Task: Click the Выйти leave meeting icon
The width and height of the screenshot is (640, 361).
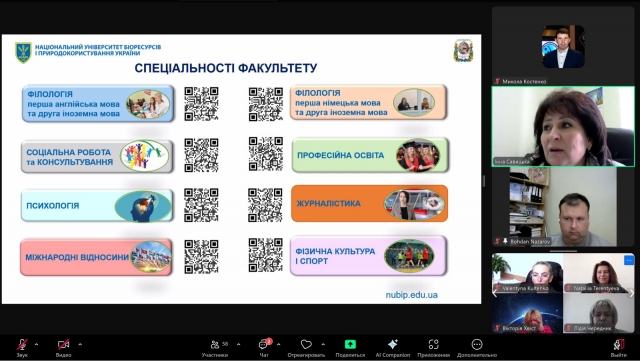Action: [x=619, y=344]
